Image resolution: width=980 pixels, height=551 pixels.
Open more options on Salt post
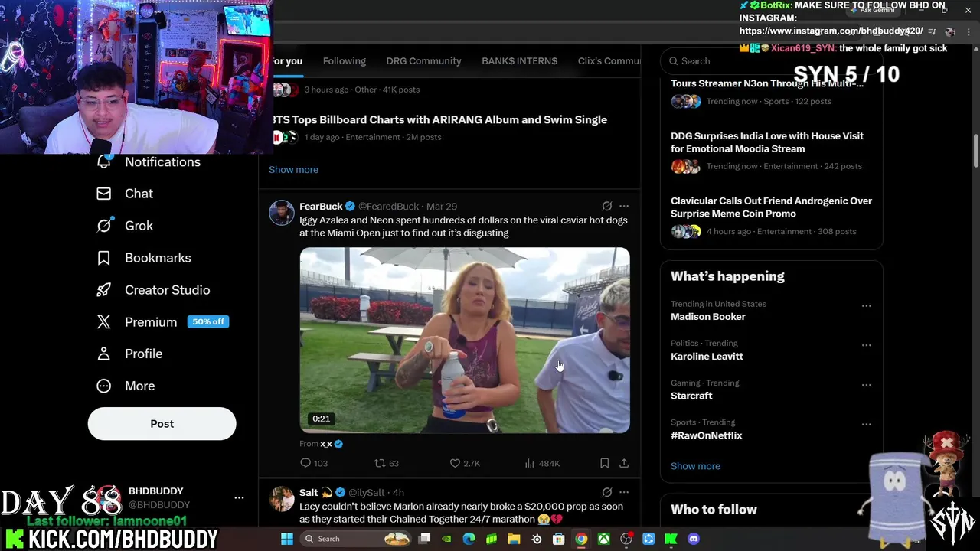(x=624, y=492)
